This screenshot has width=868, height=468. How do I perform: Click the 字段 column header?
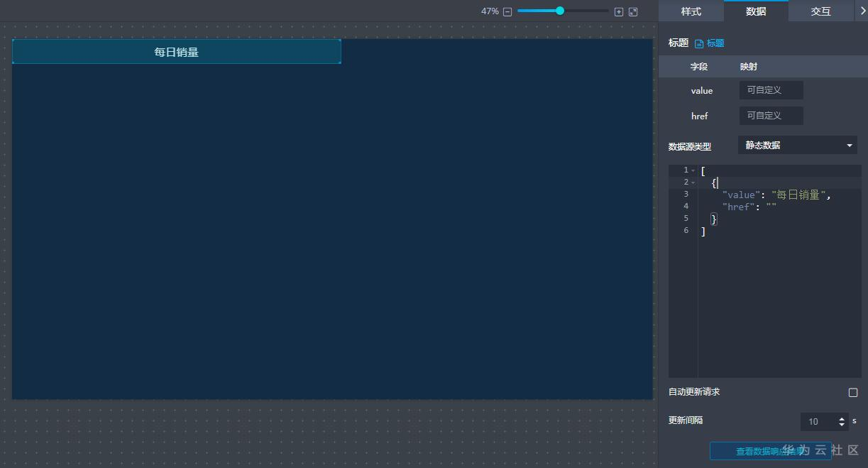point(699,67)
